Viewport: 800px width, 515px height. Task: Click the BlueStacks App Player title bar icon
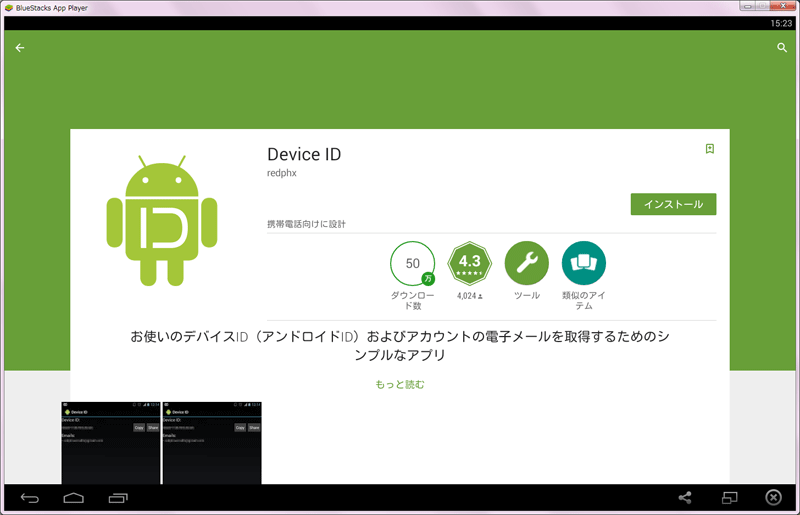click(x=9, y=8)
